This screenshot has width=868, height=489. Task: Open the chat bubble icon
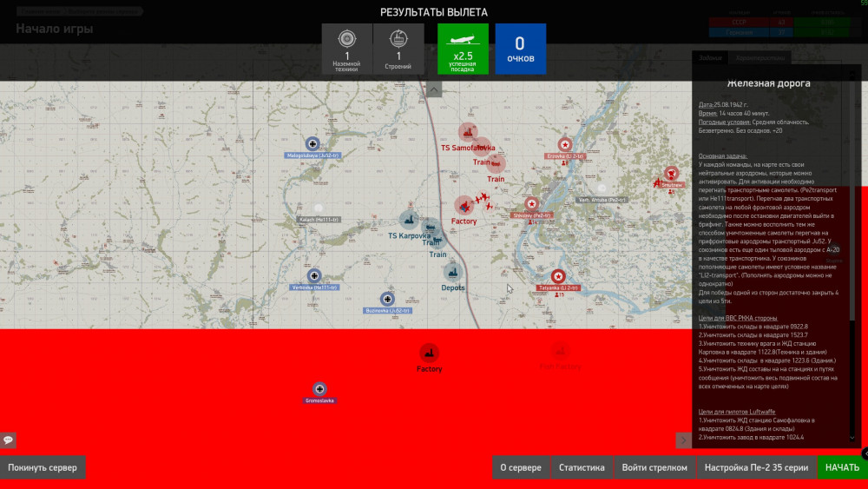(8, 440)
